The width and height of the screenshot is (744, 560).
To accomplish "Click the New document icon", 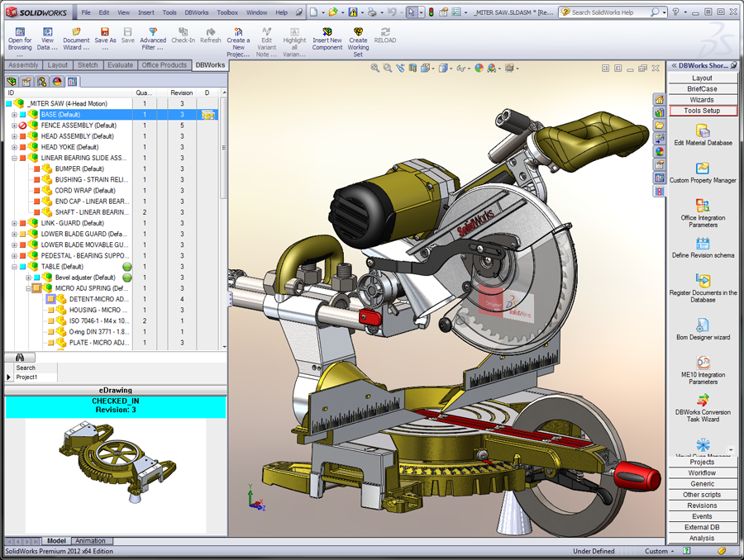I will point(313,12).
